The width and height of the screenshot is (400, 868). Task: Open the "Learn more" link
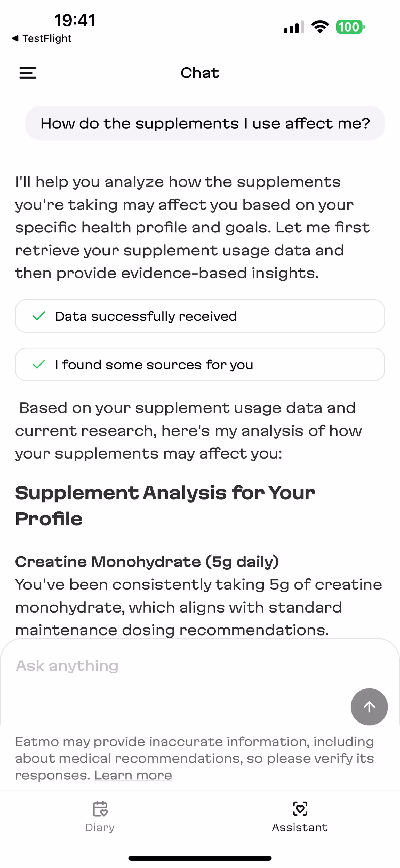point(133,775)
